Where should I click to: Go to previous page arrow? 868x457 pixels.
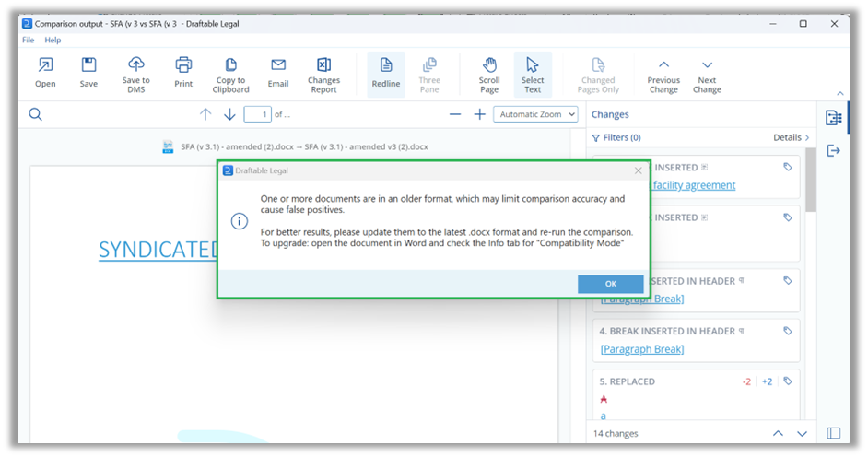pyautogui.click(x=205, y=114)
